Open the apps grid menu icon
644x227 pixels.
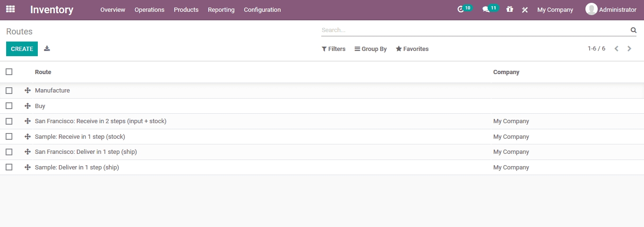tap(10, 9)
